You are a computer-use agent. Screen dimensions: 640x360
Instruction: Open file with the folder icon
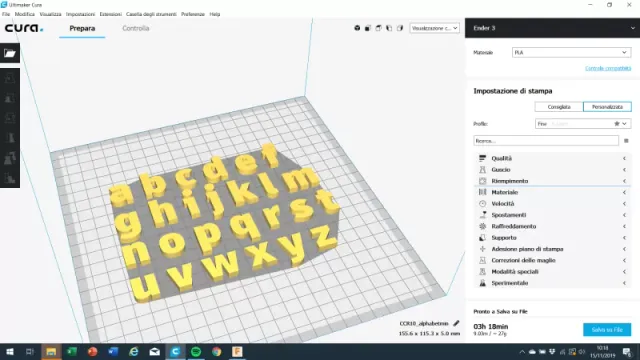10,53
